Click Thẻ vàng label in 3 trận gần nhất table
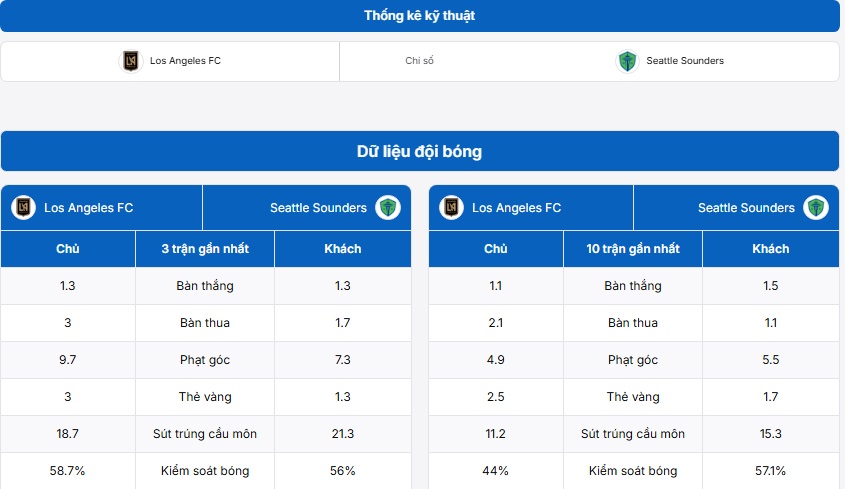845x489 pixels. [x=205, y=397]
